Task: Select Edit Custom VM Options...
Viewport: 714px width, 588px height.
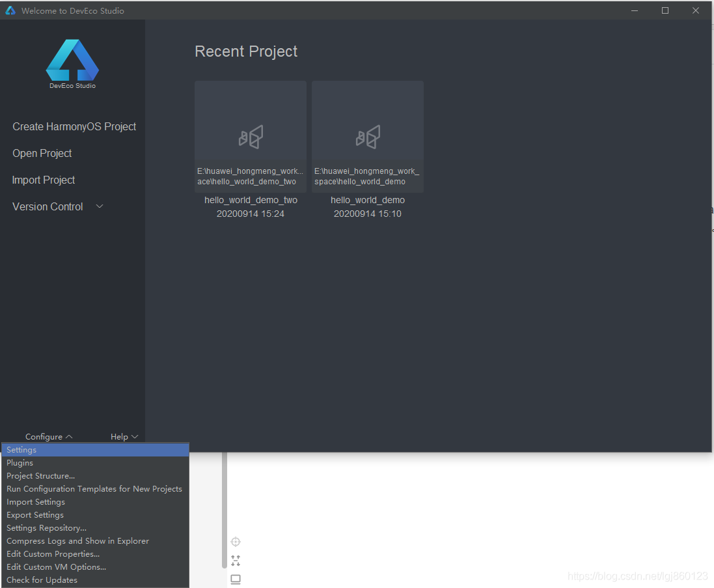Action: [x=95, y=567]
